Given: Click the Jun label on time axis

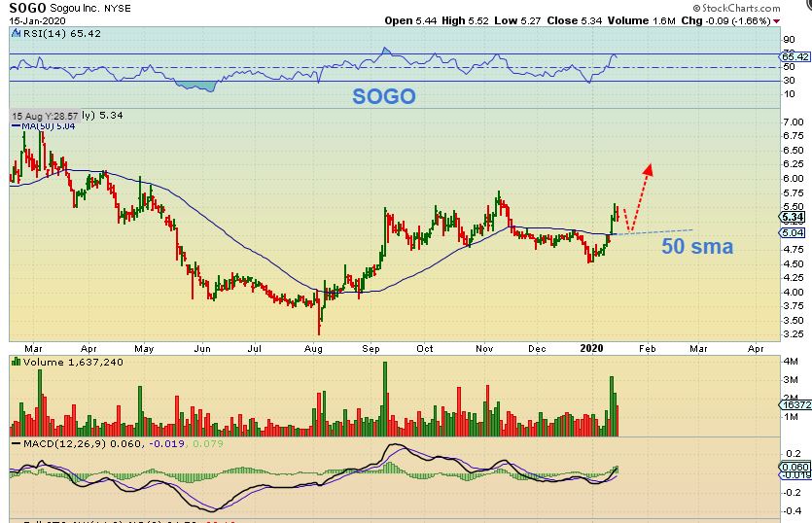Looking at the screenshot, I should coord(202,349).
